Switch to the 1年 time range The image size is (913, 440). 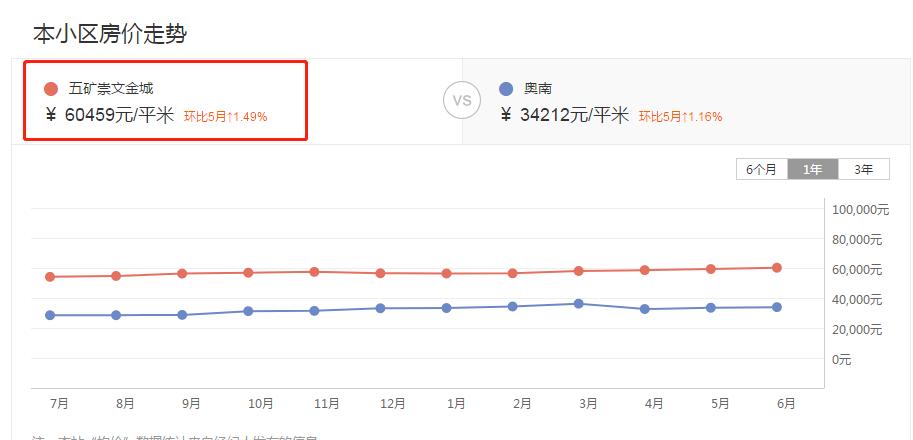(x=813, y=169)
